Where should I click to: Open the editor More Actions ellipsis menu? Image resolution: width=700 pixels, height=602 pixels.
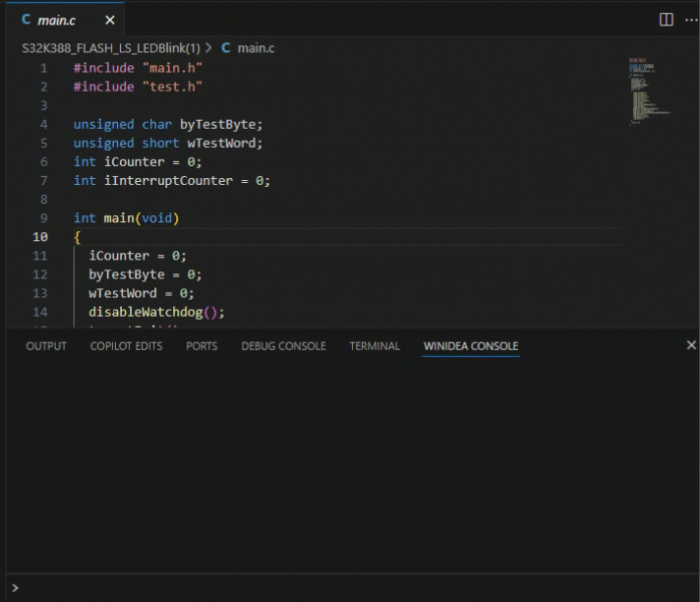[690, 20]
